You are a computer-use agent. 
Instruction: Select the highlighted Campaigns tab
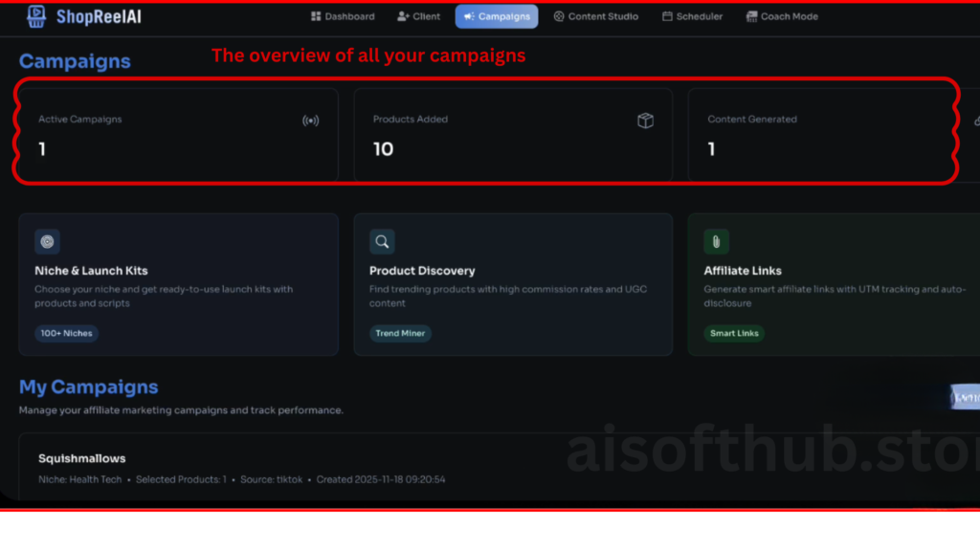tap(496, 16)
